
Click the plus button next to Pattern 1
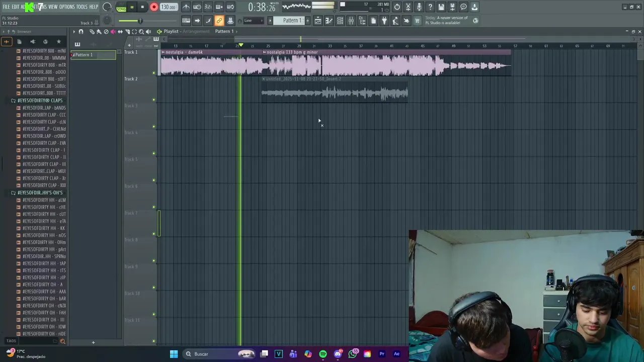tap(308, 21)
